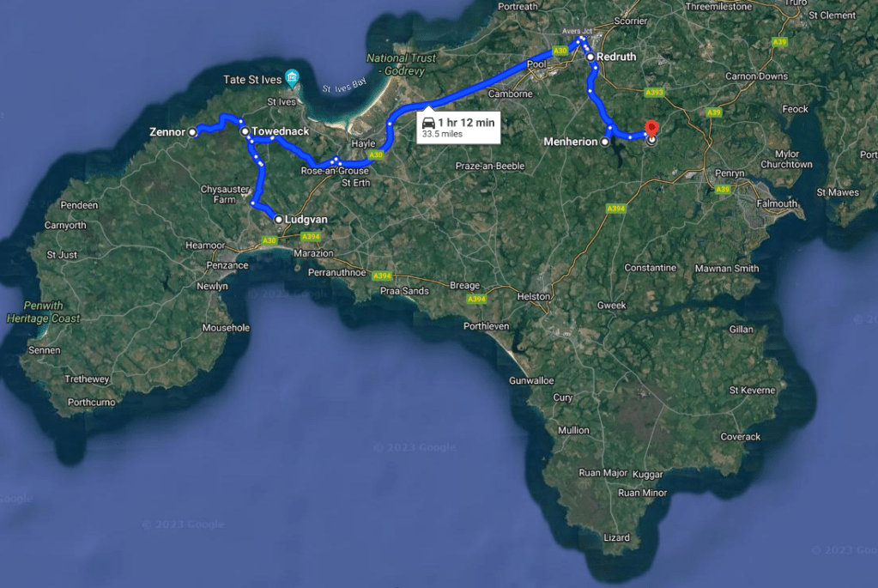Click the St Ives town label
Viewport: 878px width, 588px height.
click(282, 102)
